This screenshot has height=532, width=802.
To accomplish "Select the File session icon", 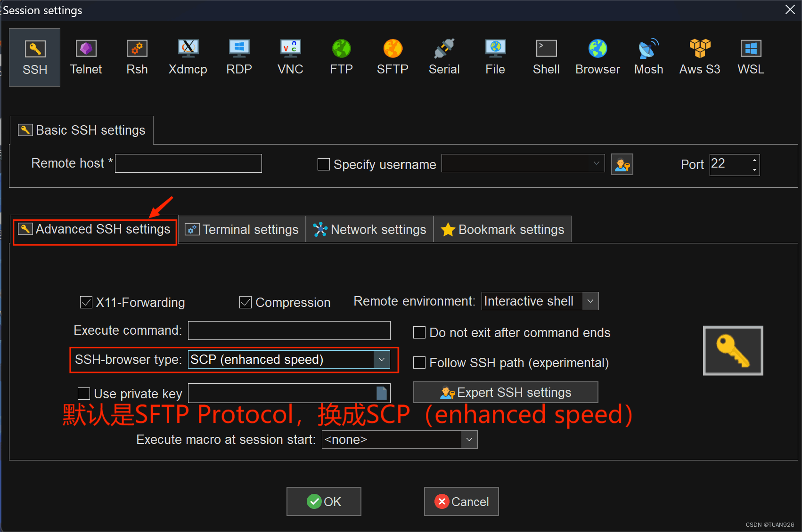I will tap(495, 57).
